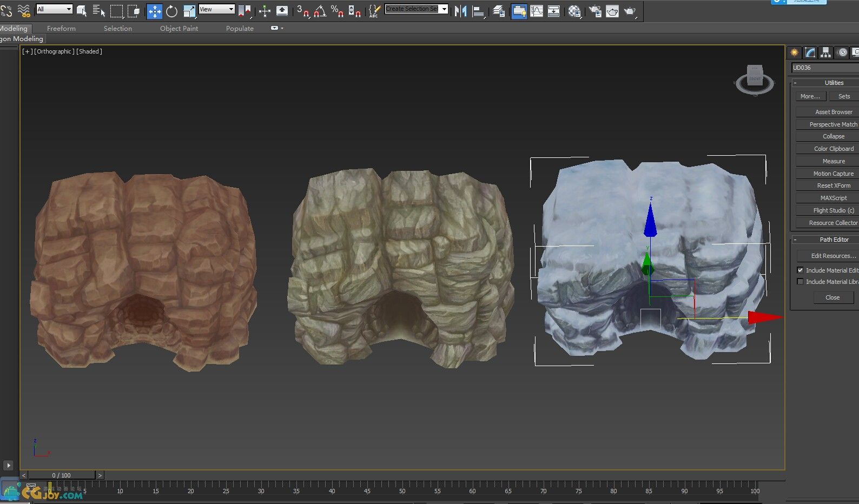The image size is (859, 504).
Task: Open the Resource Collector utility
Action: 827,223
